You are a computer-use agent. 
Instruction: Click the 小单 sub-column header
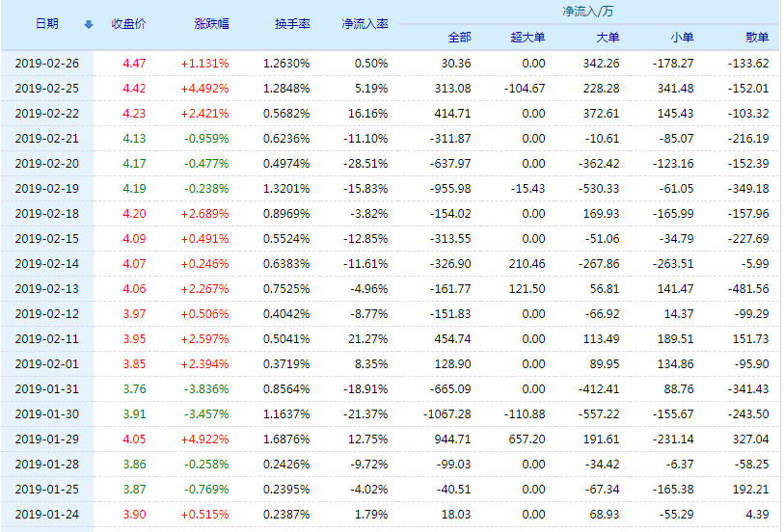(x=681, y=38)
